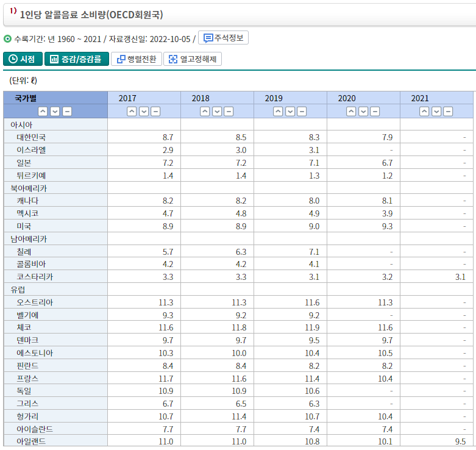Select the 아시아 region row
Viewport: 476px width, 450px height.
[21, 124]
